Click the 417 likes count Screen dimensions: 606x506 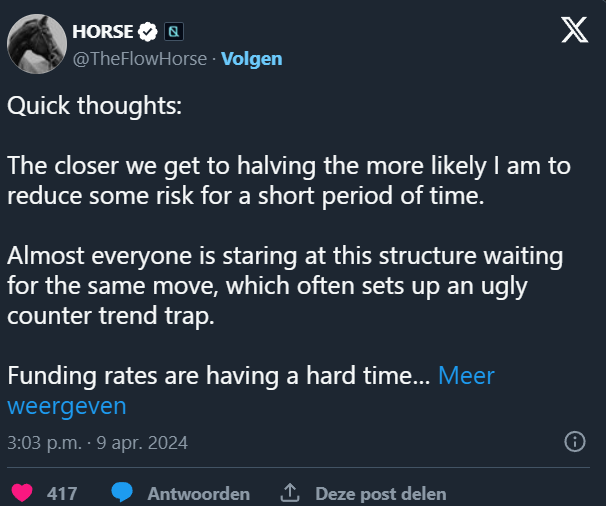[x=62, y=493]
